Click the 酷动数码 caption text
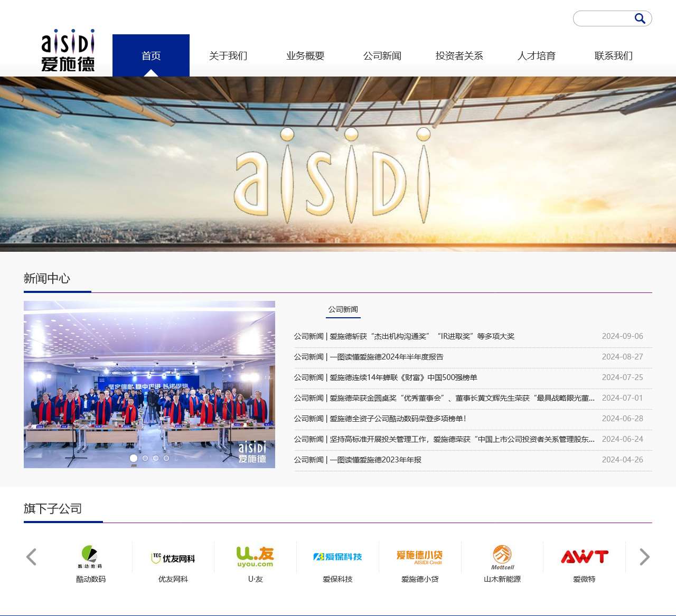The image size is (676, 616). pyautogui.click(x=91, y=579)
